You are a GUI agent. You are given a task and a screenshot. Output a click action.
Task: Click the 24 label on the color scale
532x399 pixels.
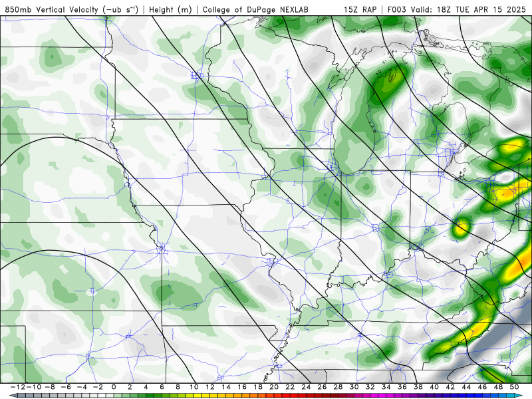point(306,387)
